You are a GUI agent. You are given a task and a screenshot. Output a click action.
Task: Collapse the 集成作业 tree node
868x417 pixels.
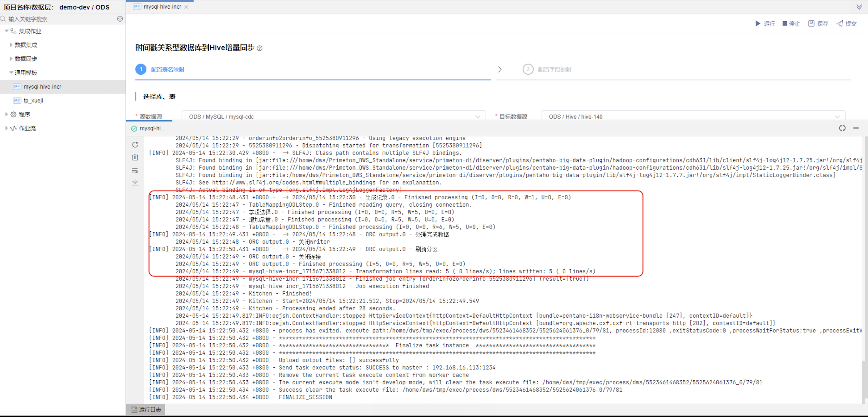pyautogui.click(x=6, y=31)
